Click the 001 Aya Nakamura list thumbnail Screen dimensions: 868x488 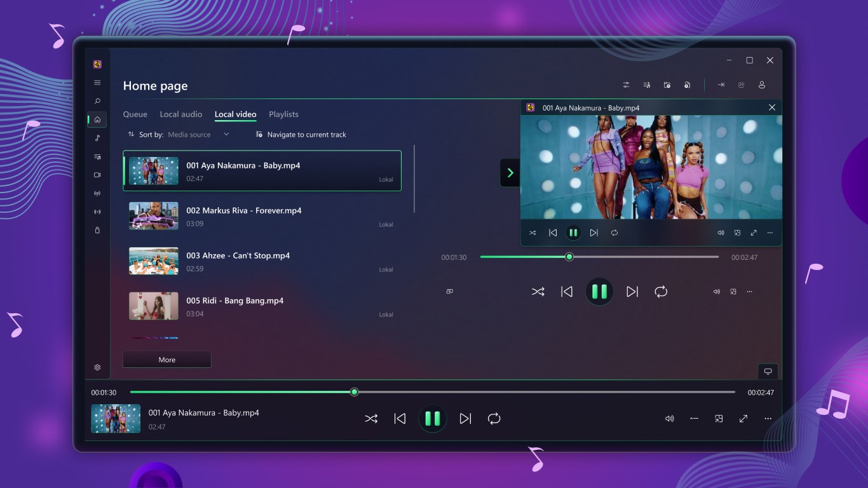[x=154, y=171]
